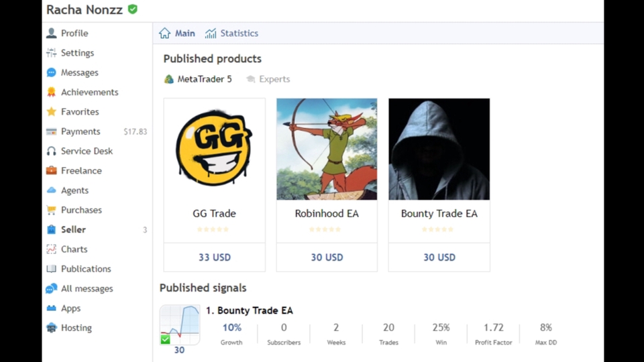Click the $17.83 payments balance
The height and width of the screenshot is (362, 644).
135,132
